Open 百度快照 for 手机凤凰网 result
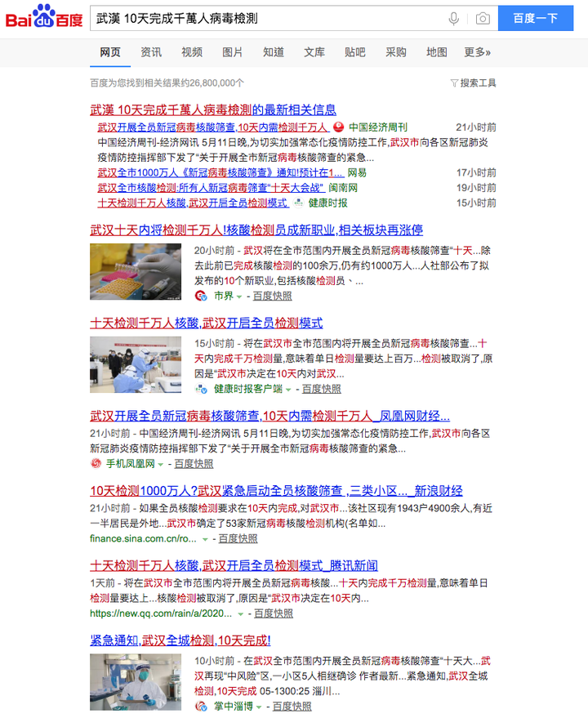The width and height of the screenshot is (588, 718). click(194, 463)
